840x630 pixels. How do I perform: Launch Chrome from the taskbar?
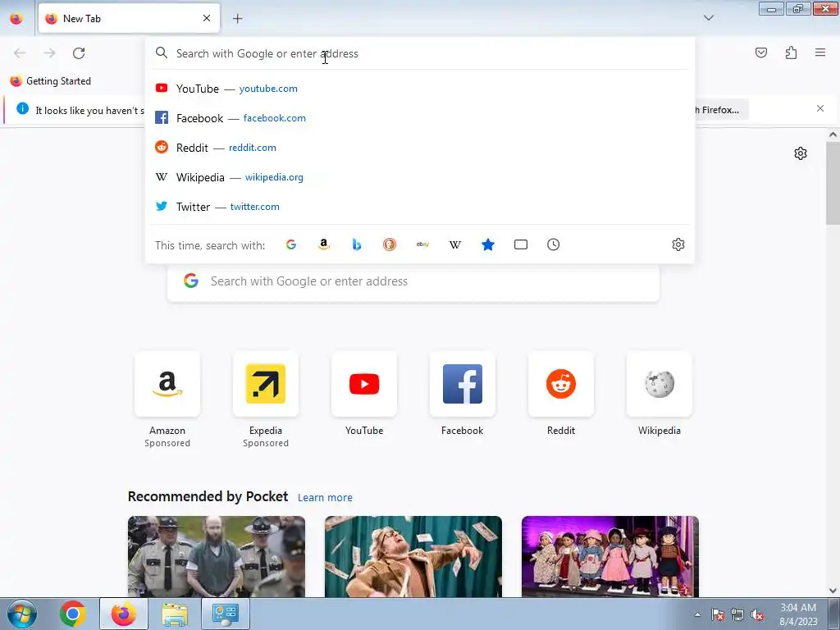73,614
